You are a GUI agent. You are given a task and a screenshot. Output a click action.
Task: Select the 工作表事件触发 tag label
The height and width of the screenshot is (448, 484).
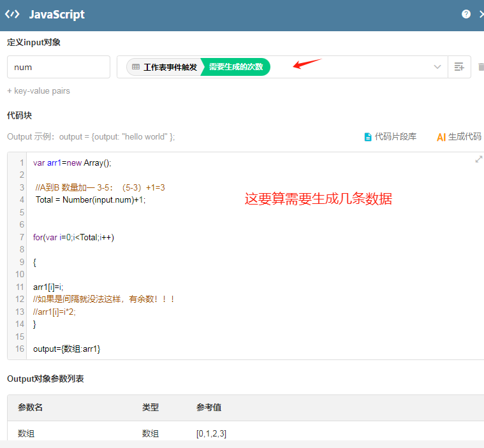pos(170,67)
